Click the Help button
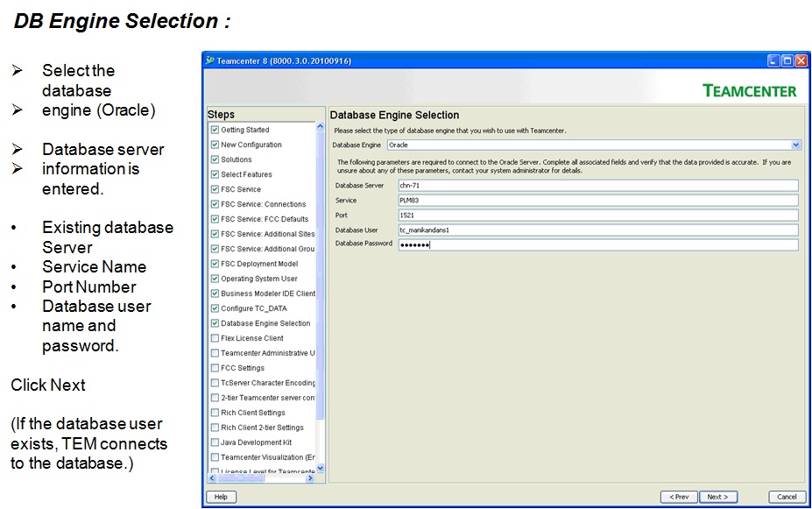Image resolution: width=812 pixels, height=509 pixels. coord(221,496)
